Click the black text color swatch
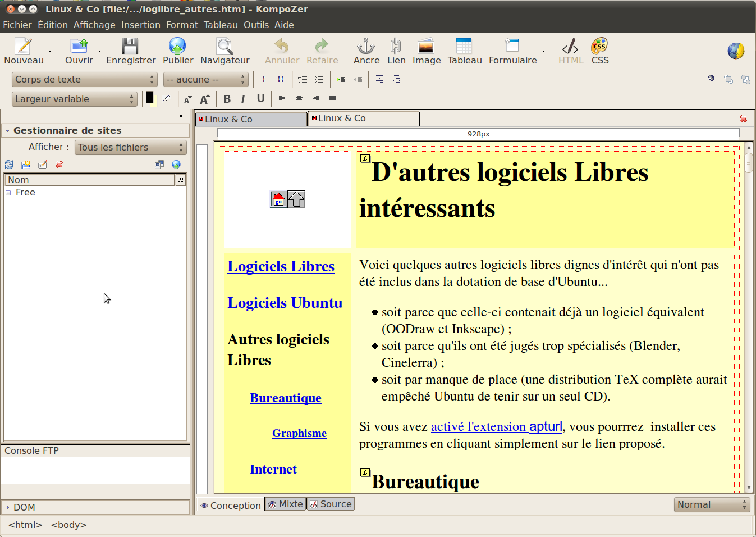The image size is (756, 537). pyautogui.click(x=150, y=97)
